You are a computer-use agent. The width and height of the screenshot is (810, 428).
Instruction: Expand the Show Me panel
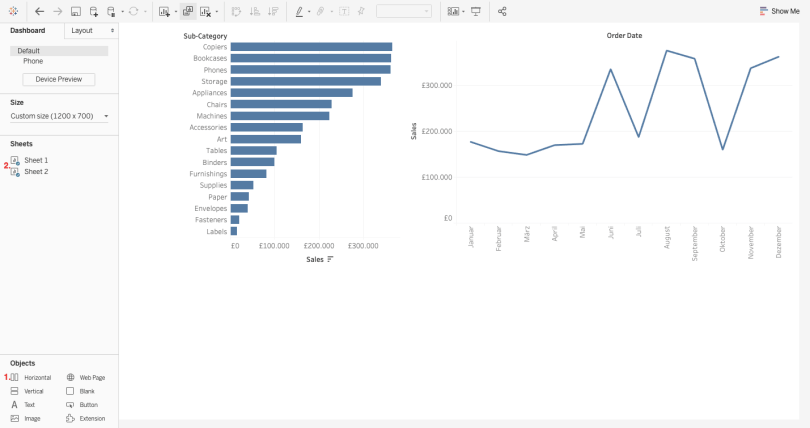pos(780,11)
